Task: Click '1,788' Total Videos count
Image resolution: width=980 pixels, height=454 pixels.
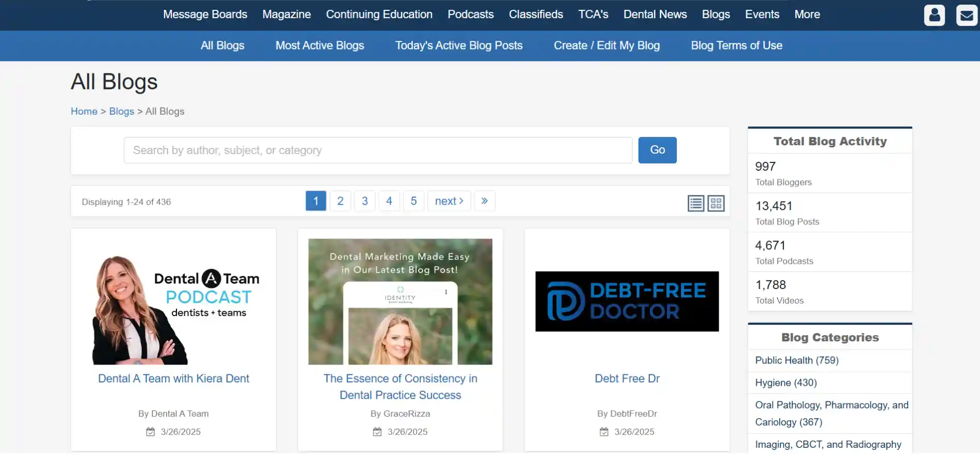Action: (770, 285)
